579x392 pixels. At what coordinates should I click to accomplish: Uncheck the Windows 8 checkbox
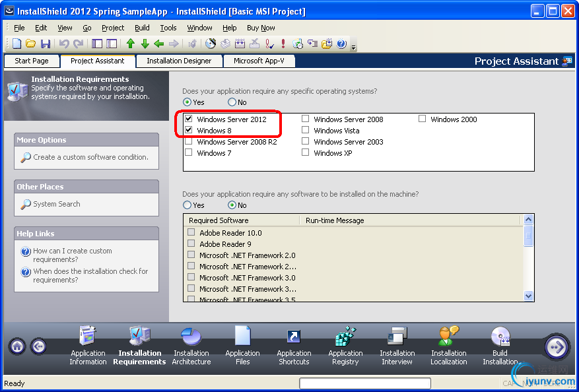(189, 130)
